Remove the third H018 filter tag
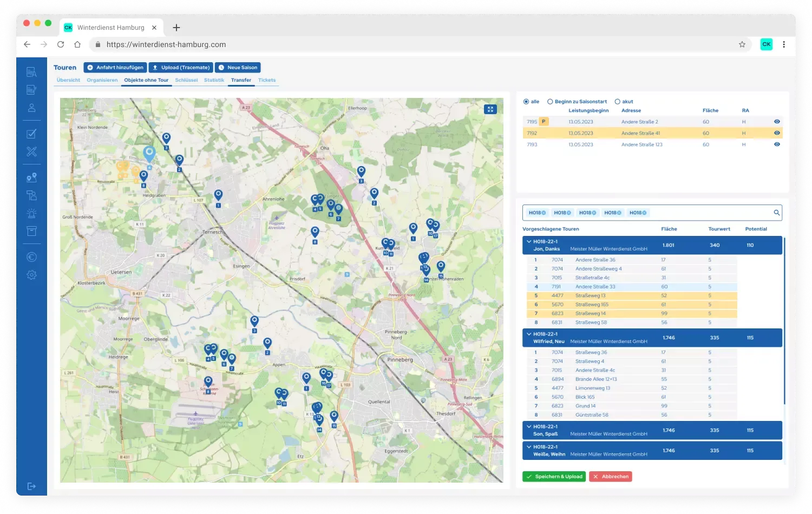The image size is (812, 514). click(x=594, y=213)
